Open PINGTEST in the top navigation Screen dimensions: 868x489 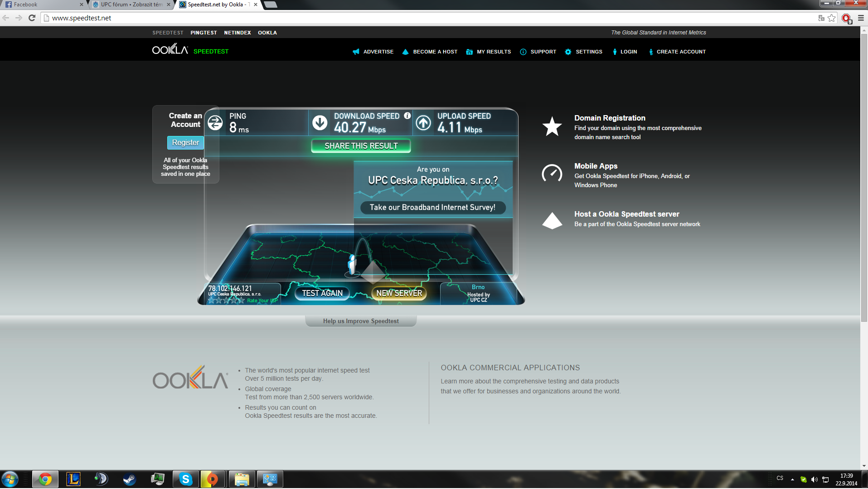click(204, 33)
